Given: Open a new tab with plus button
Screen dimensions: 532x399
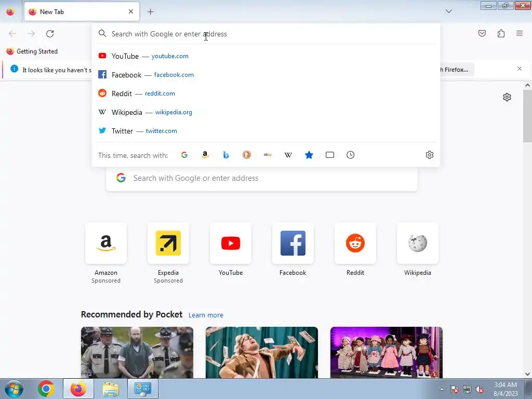Looking at the screenshot, I should (150, 12).
